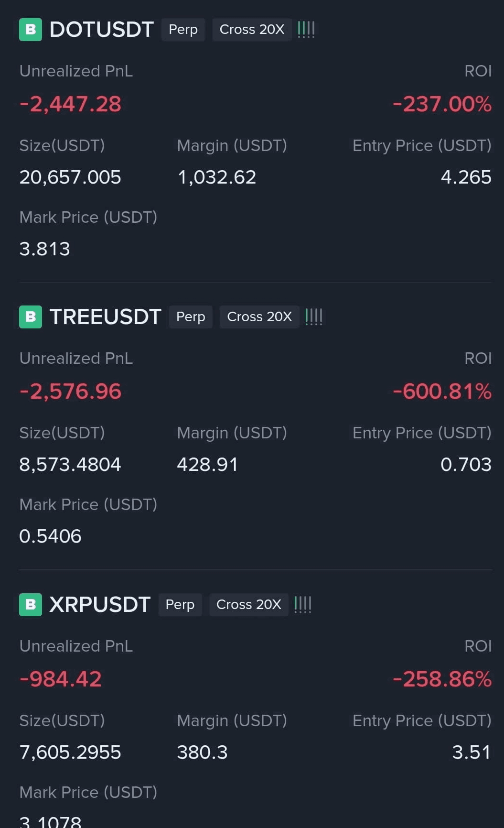Tap TREEUSDT ROI value -600.81%
The height and width of the screenshot is (828, 504).
pos(442,392)
